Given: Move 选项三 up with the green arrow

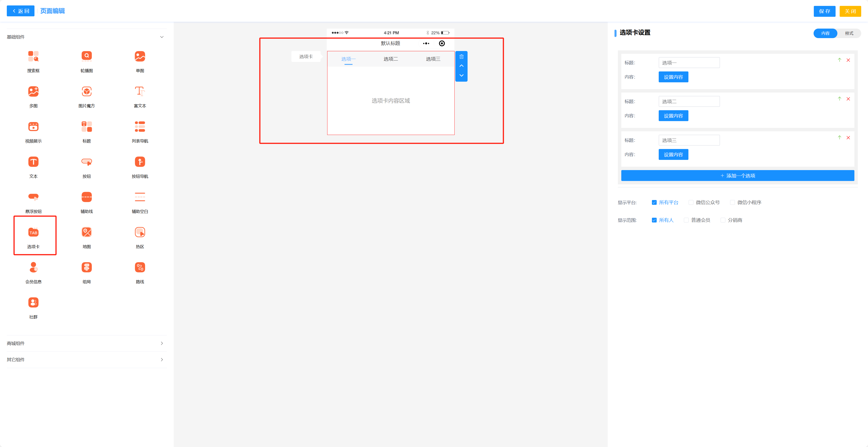Looking at the screenshot, I should [x=839, y=137].
